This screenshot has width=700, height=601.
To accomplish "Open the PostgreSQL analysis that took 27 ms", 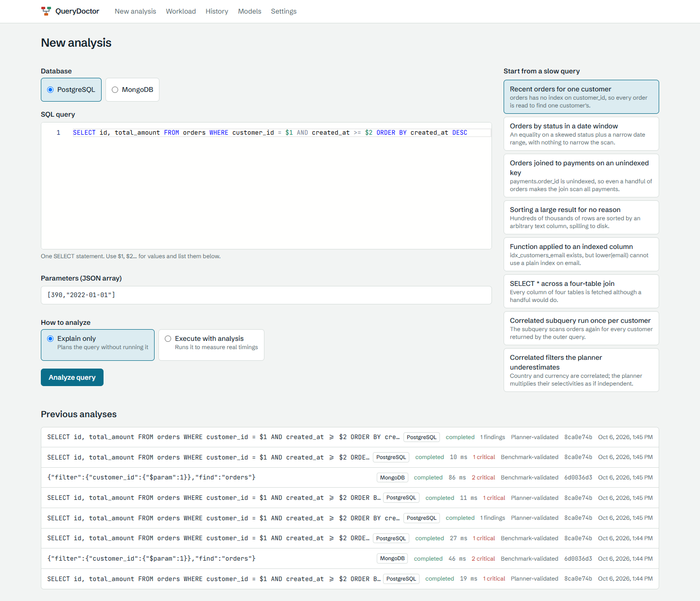I will pos(350,538).
